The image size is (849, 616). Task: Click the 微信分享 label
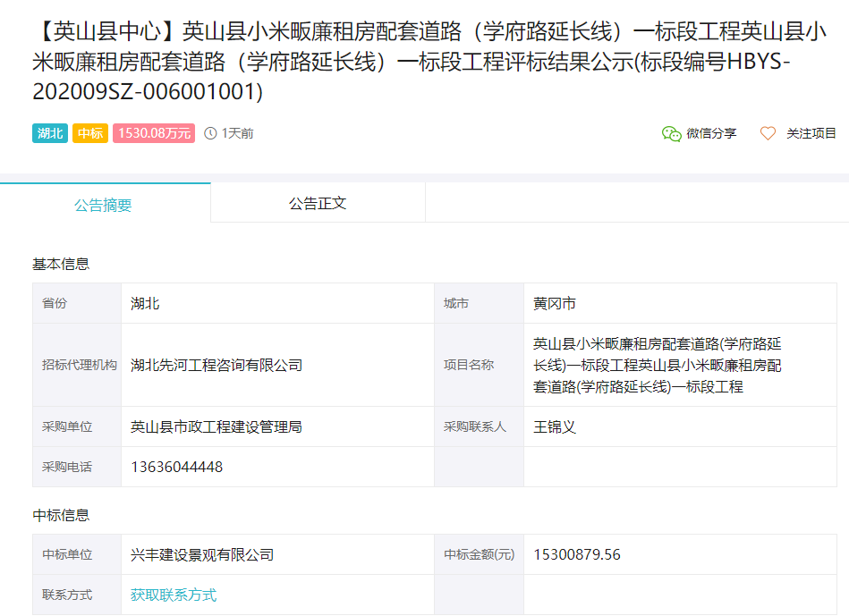711,134
